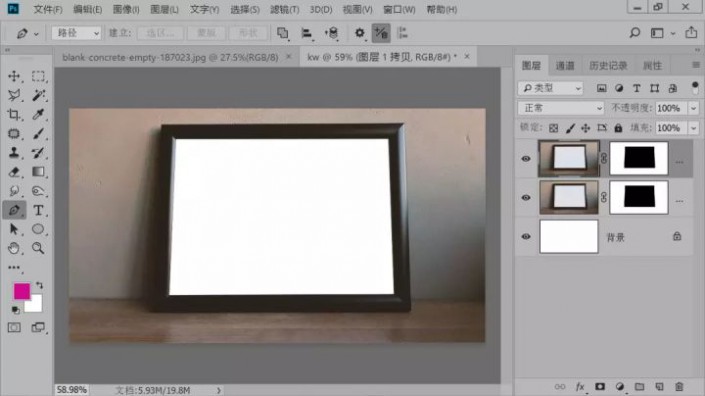
Task: Open path arrangement options
Action: [332, 33]
